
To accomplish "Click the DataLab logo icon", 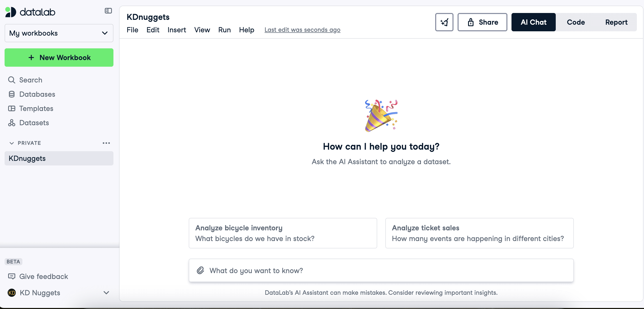I will pos(10,11).
